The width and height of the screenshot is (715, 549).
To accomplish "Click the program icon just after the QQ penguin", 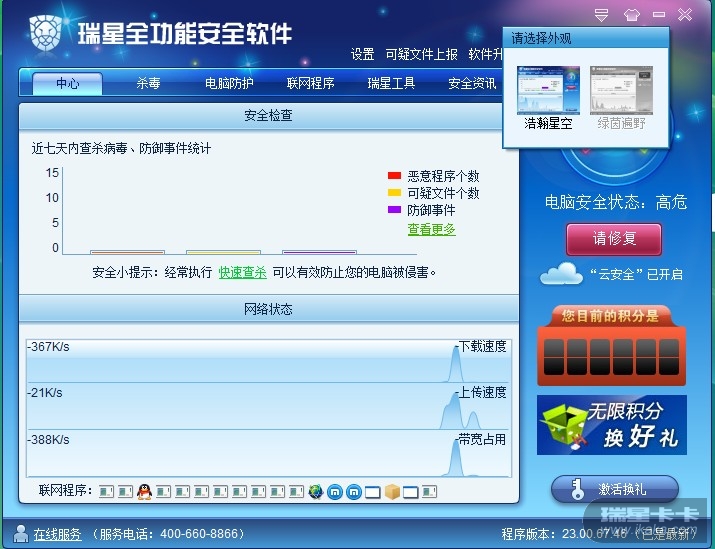I will pyautogui.click(x=163, y=492).
